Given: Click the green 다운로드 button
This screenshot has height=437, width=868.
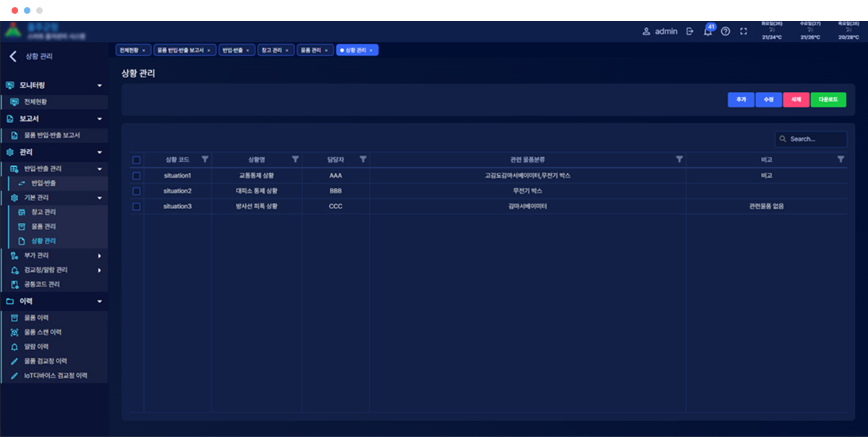Looking at the screenshot, I should [x=828, y=100].
